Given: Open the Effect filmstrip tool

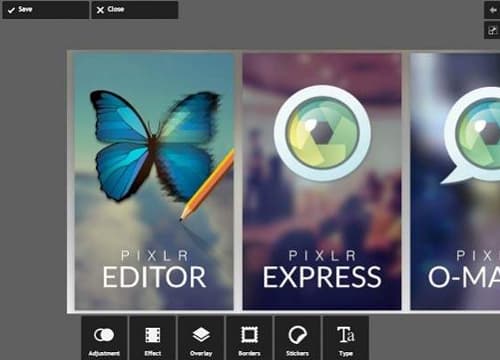Looking at the screenshot, I should click(152, 338).
